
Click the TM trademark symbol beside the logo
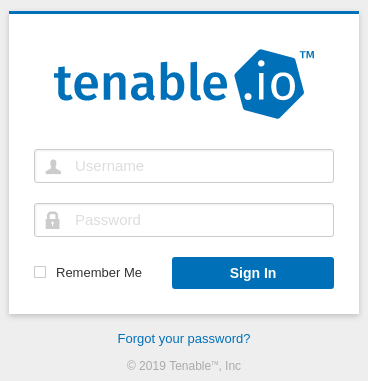(x=307, y=55)
